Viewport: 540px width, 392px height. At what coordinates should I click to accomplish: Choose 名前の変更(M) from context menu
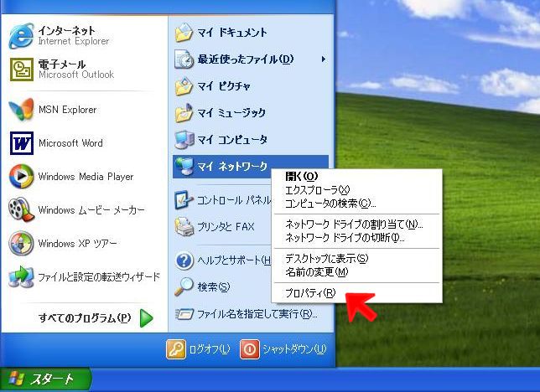coord(316,272)
